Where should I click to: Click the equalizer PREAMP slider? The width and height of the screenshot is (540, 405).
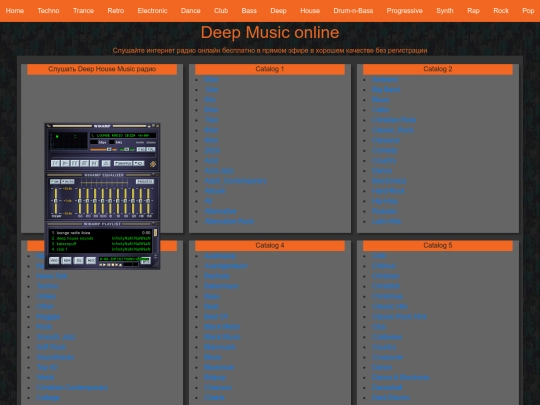pyautogui.click(x=56, y=201)
